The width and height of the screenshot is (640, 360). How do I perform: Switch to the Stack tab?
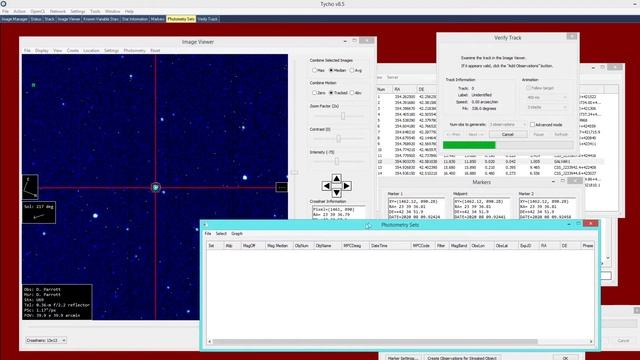[49, 19]
